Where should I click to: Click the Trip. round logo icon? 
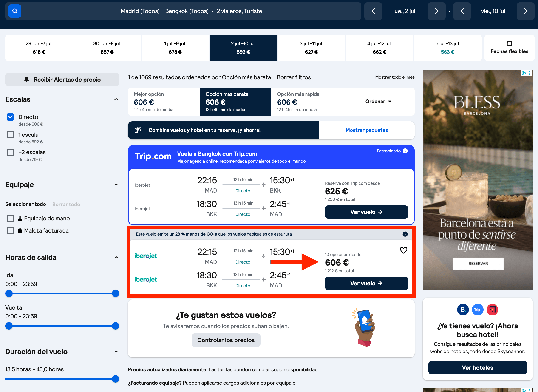tap(478, 310)
